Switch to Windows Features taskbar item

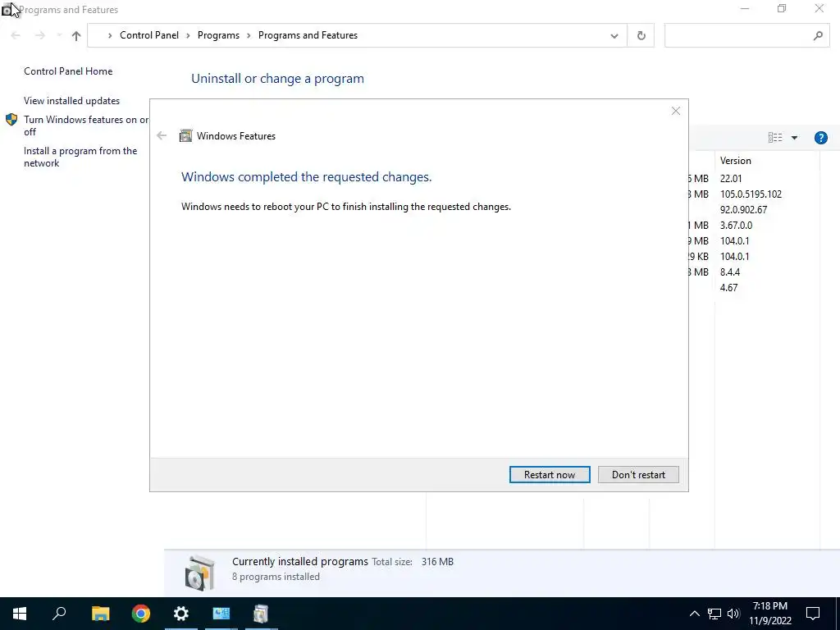[x=261, y=614]
